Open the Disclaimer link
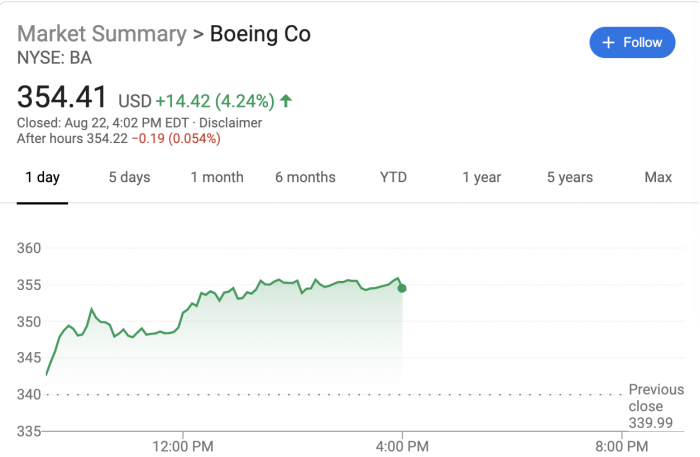 click(228, 123)
